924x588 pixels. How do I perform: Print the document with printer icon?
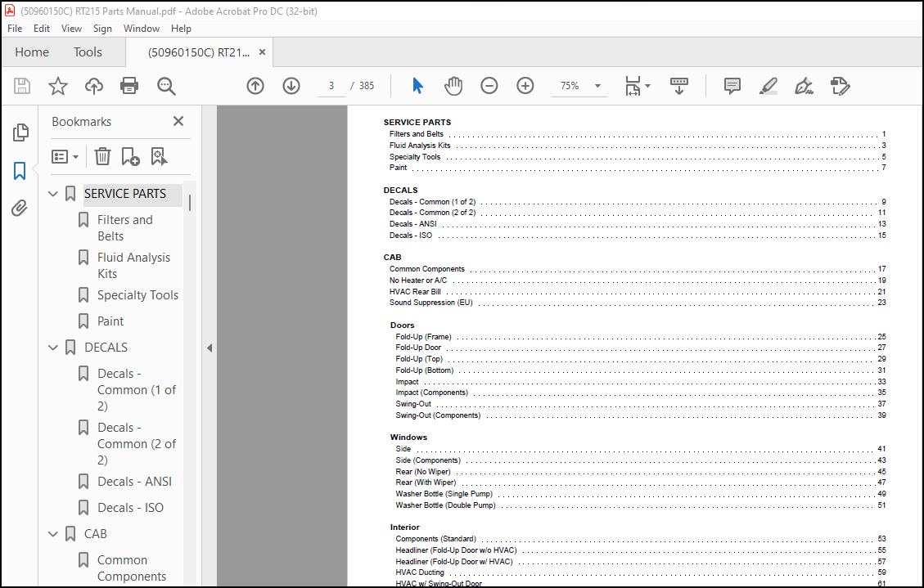point(129,86)
